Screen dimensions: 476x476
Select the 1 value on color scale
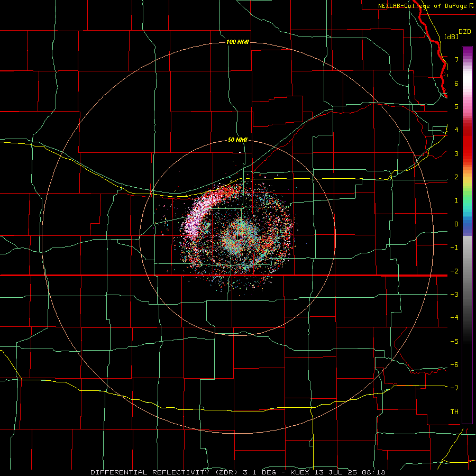tap(456, 200)
